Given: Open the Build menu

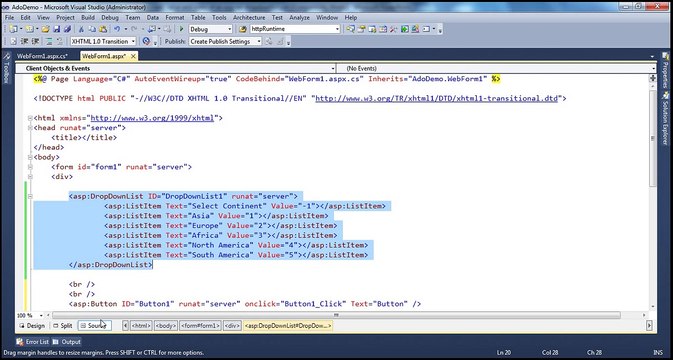Looking at the screenshot, I should click(88, 18).
